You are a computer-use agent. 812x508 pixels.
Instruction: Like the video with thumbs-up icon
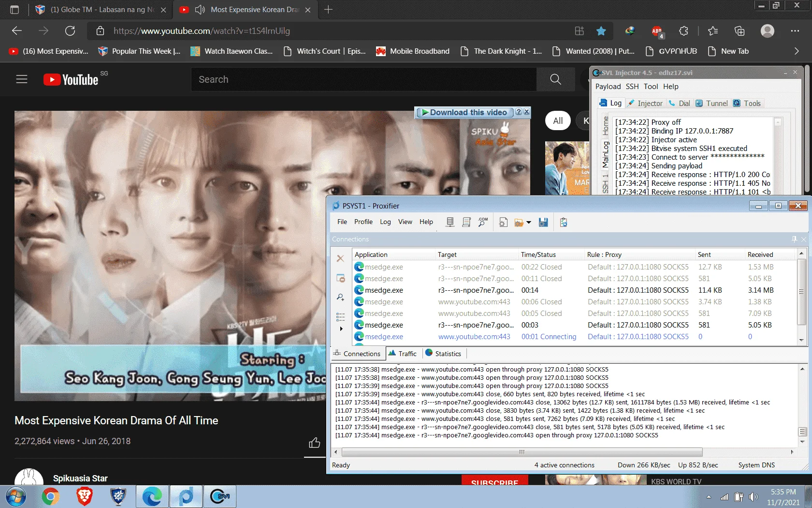tap(315, 443)
